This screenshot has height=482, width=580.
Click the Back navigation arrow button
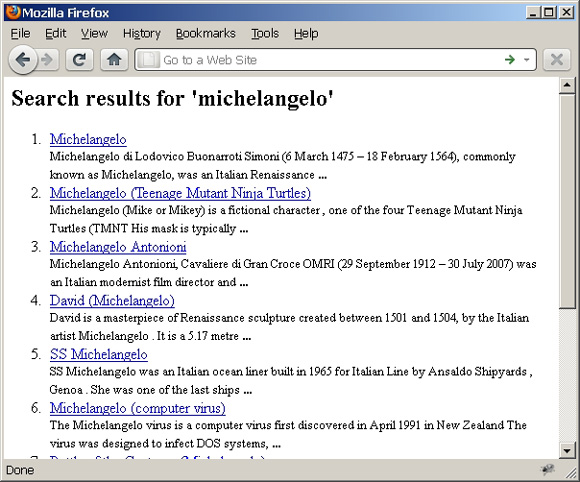(23, 60)
